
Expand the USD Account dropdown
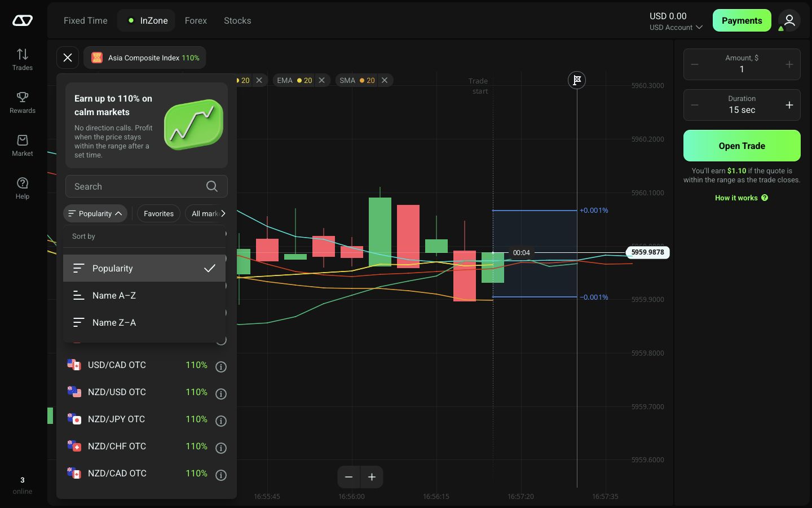676,27
